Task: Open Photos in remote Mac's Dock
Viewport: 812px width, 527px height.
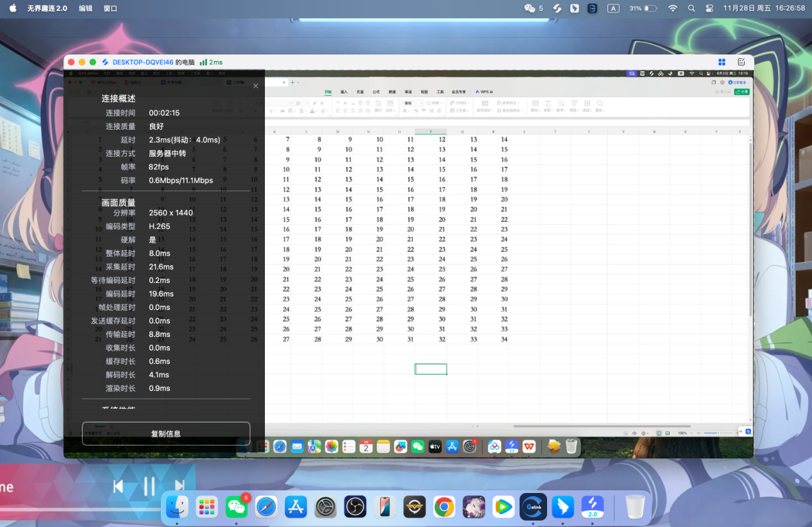Action: click(332, 446)
